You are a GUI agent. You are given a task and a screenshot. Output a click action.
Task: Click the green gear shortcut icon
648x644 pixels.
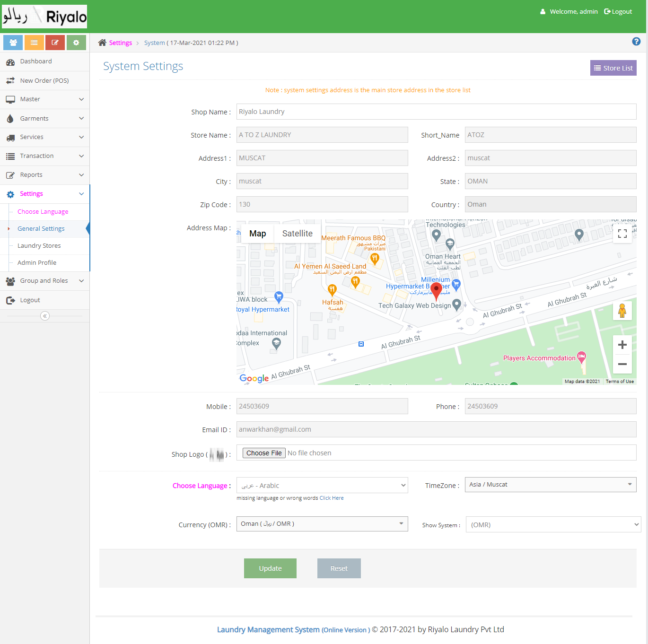coord(76,43)
